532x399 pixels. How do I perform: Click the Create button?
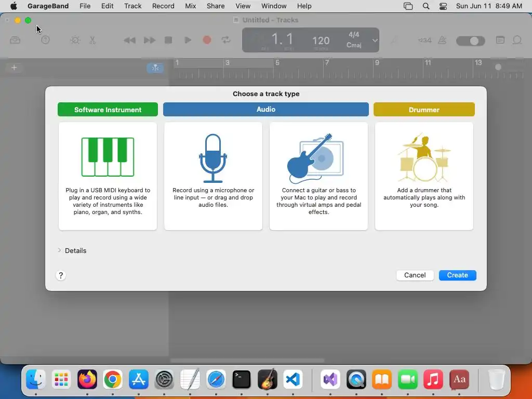[x=457, y=275]
